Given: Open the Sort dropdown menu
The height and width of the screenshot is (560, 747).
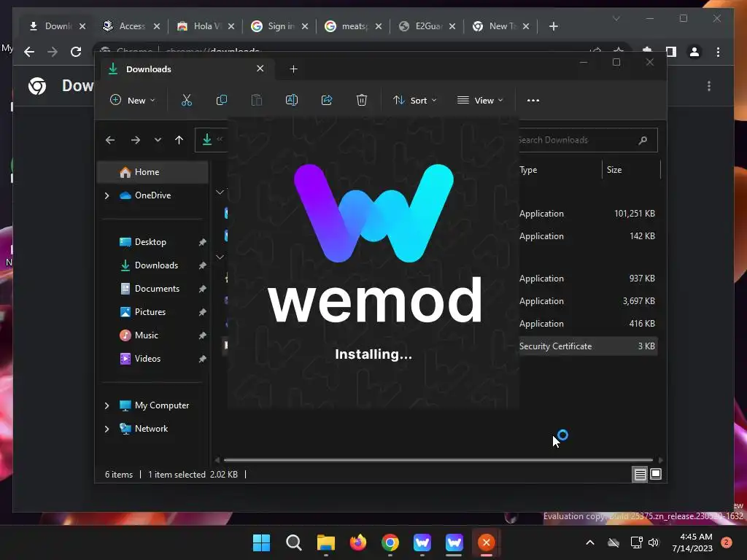Looking at the screenshot, I should pos(414,100).
